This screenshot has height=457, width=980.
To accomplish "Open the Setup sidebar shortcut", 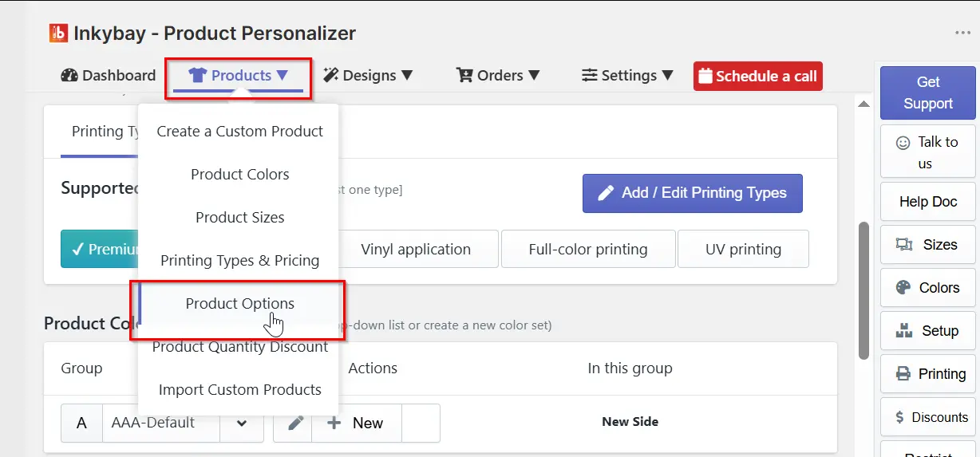I will pyautogui.click(x=928, y=331).
